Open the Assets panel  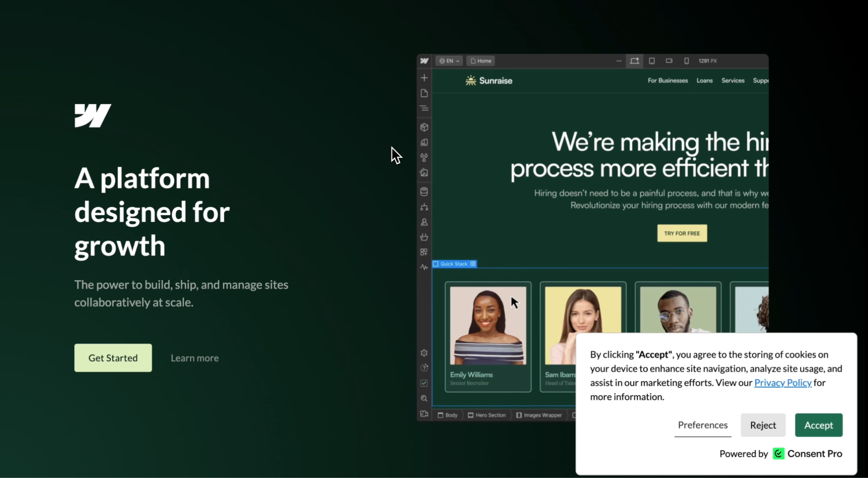(x=425, y=173)
